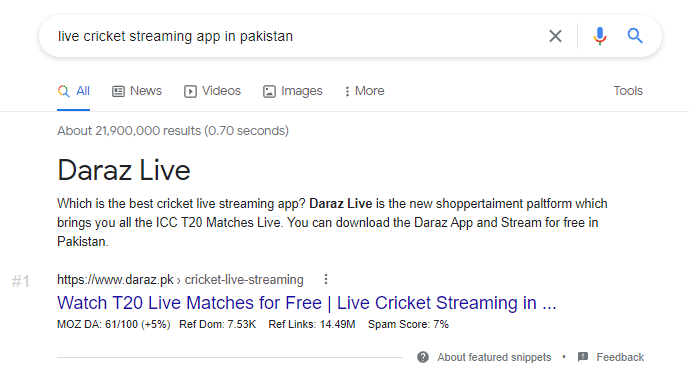Viewport: 689px width, 391px height.
Task: Click the About 21,900,000 results count text
Action: (173, 131)
